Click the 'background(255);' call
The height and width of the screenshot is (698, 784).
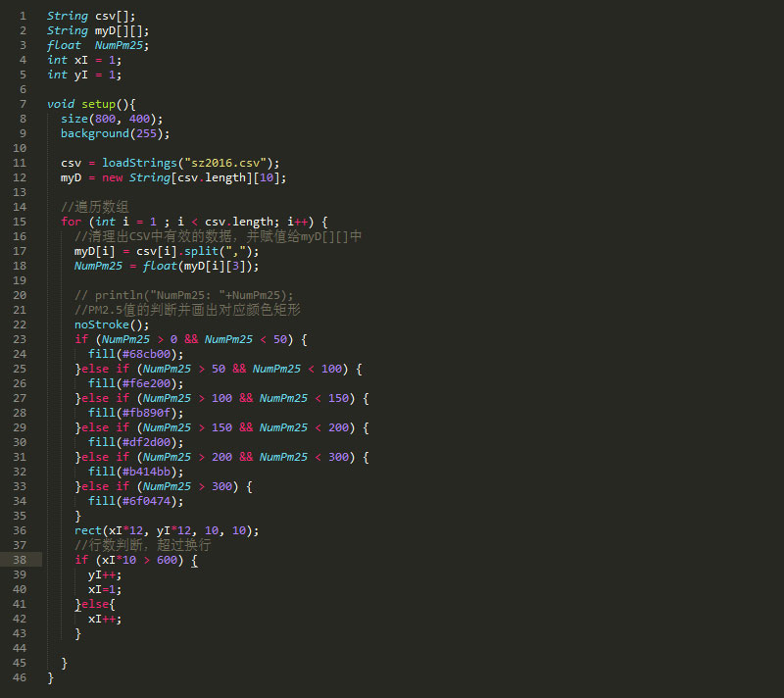115,133
